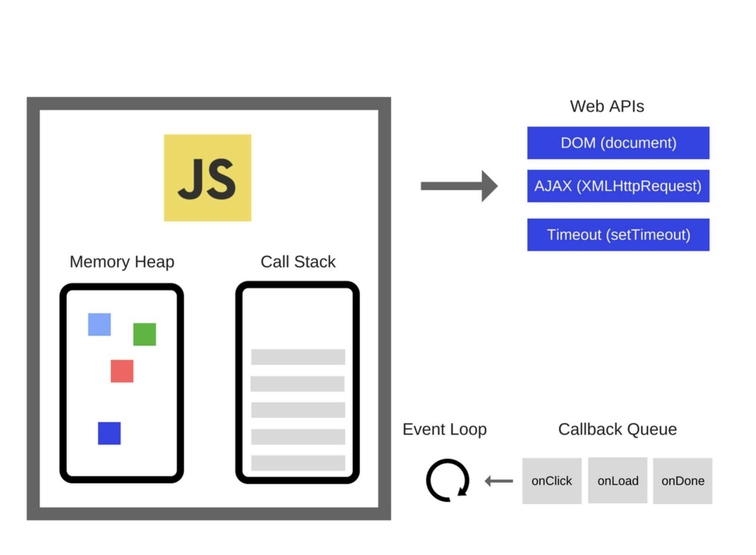Click the Callback Queue heading

point(617,429)
